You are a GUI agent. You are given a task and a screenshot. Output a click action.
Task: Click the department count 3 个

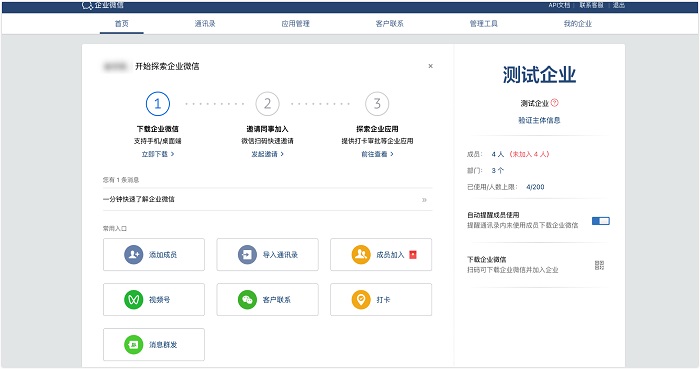point(498,170)
